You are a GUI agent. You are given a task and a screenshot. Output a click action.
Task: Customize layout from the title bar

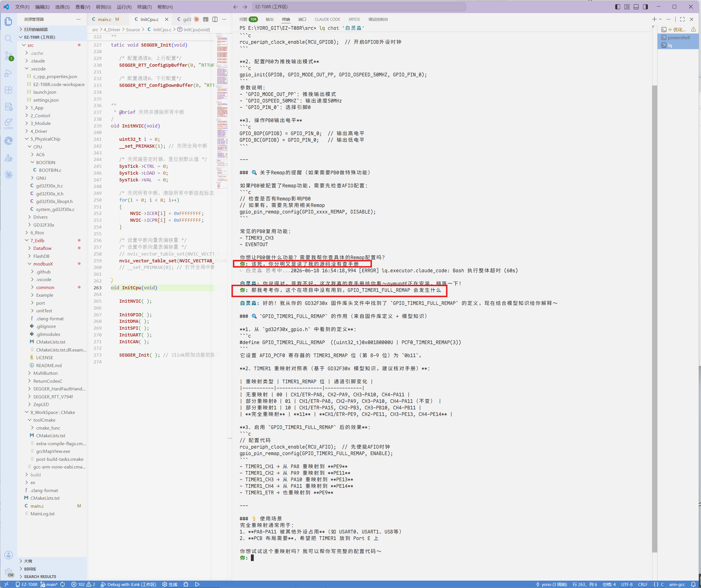pos(627,7)
